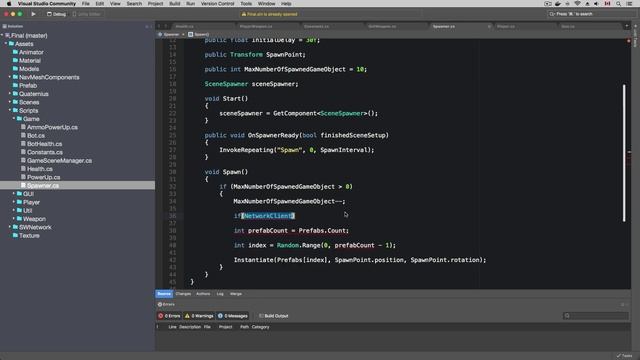Open BotHealth.cs file
The height and width of the screenshot is (360, 640).
(44, 144)
